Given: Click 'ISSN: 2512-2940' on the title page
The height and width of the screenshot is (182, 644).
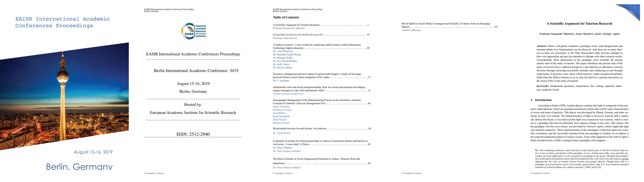Looking at the screenshot, I should pyautogui.click(x=193, y=134).
